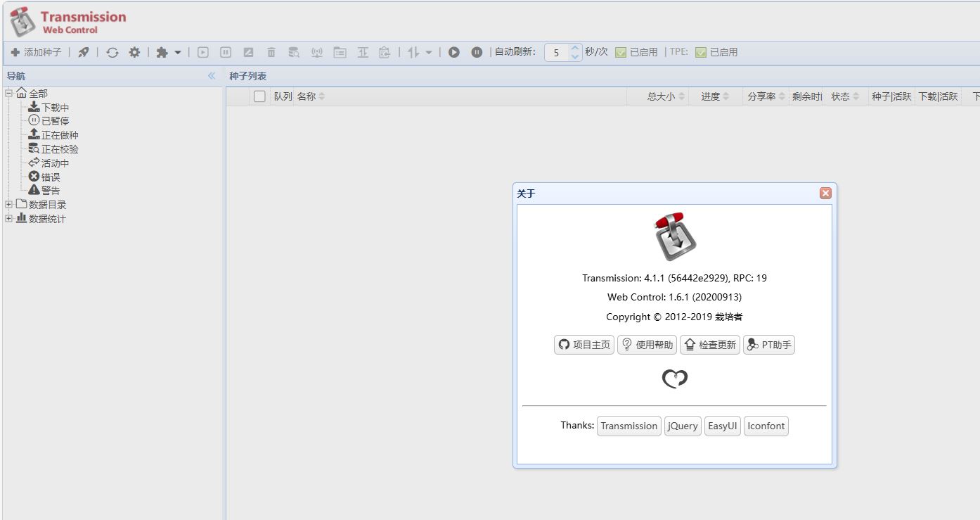Click the 种子列表 panel title
980x520 pixels.
point(247,76)
